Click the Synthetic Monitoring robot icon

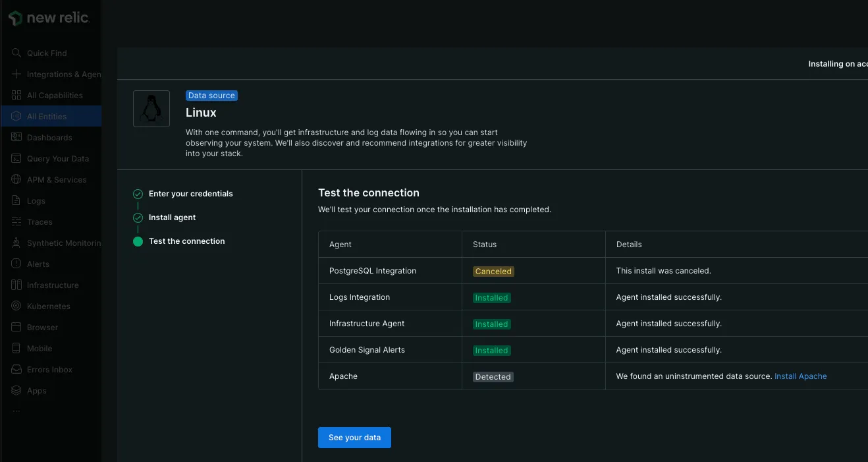(16, 243)
